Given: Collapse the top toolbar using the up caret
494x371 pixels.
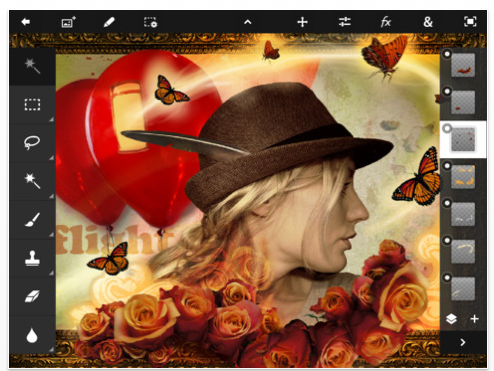Looking at the screenshot, I should point(247,22).
